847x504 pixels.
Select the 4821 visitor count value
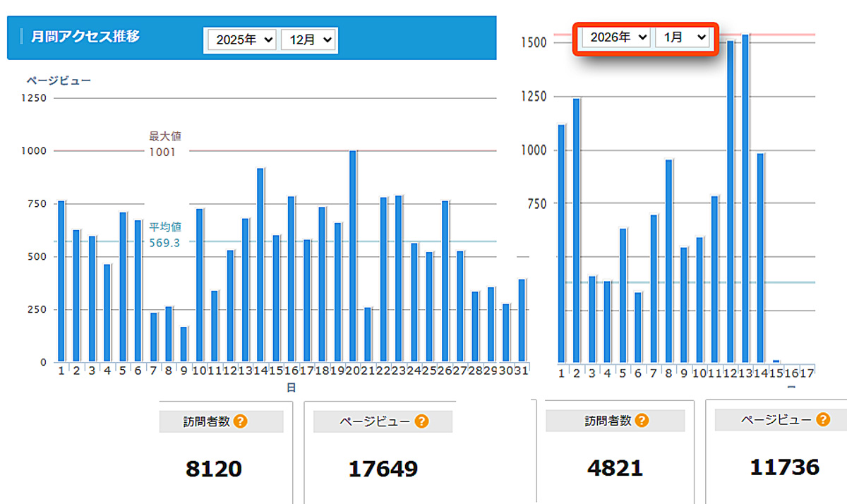click(x=615, y=468)
